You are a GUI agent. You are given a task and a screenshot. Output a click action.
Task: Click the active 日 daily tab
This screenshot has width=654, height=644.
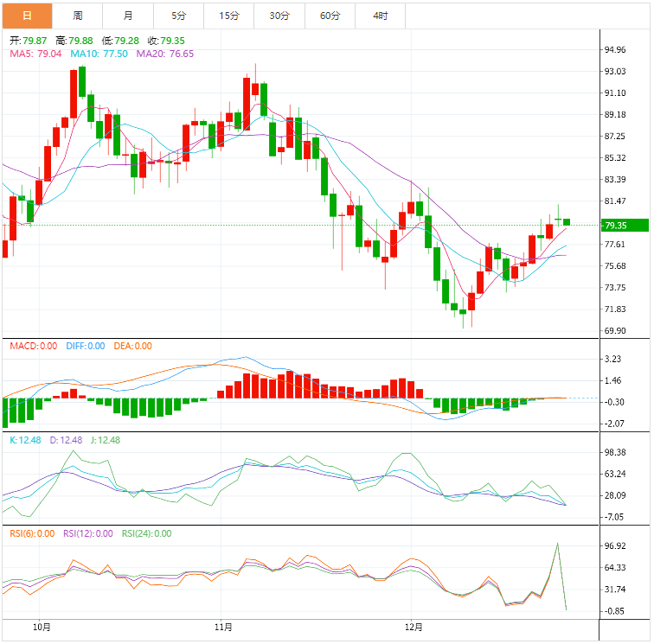(27, 16)
